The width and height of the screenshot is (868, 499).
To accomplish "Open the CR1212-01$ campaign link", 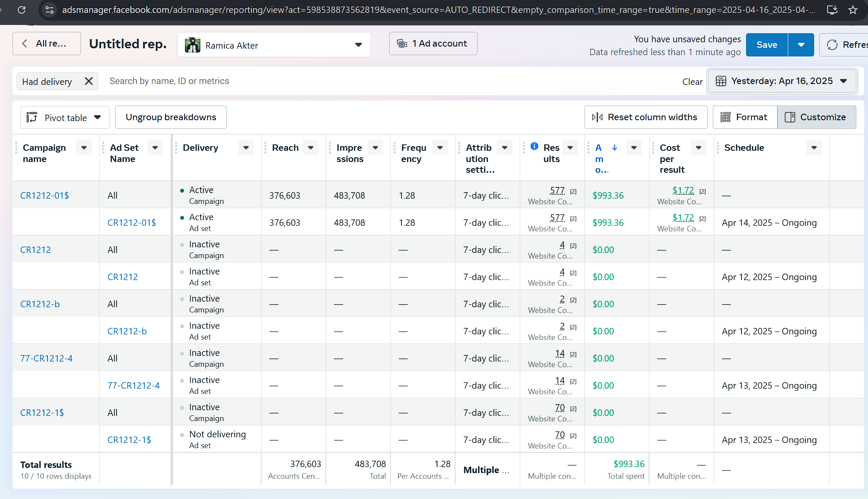I will pyautogui.click(x=44, y=195).
